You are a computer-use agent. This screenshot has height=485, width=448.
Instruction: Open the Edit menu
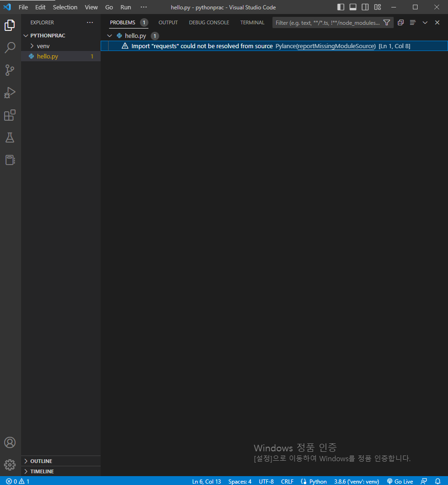pos(40,7)
